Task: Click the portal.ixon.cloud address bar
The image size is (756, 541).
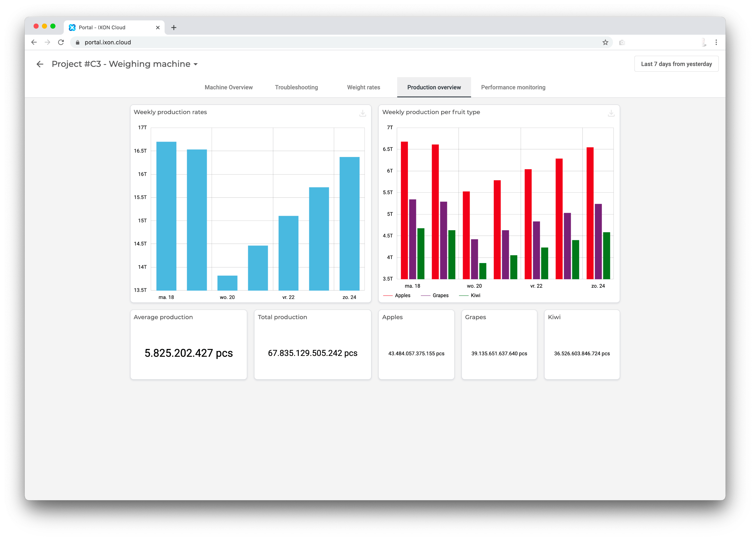Action: tap(107, 42)
